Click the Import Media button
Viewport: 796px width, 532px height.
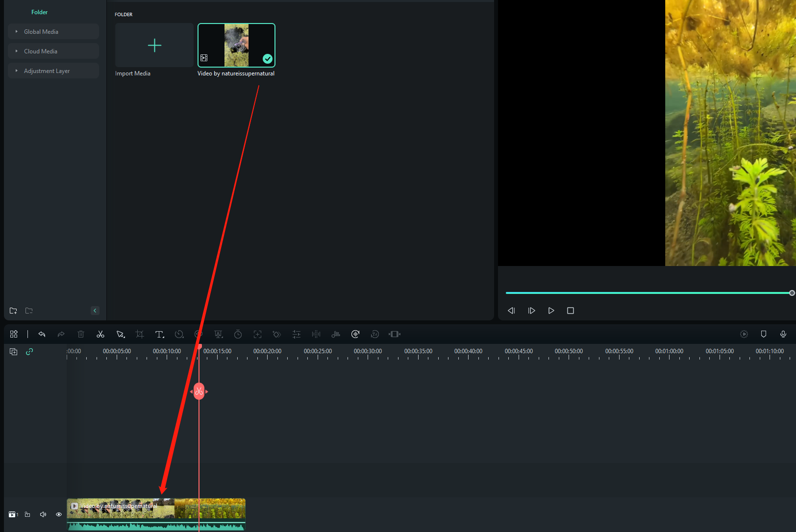(x=154, y=46)
